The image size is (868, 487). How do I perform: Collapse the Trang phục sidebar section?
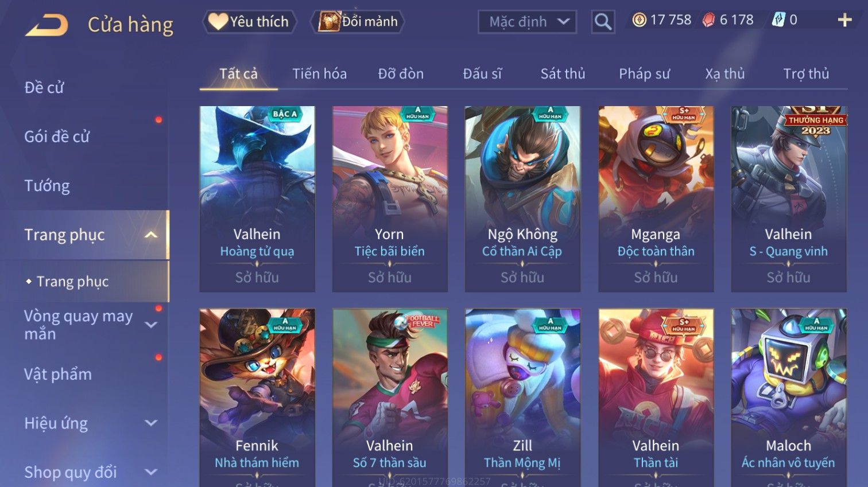tap(151, 235)
